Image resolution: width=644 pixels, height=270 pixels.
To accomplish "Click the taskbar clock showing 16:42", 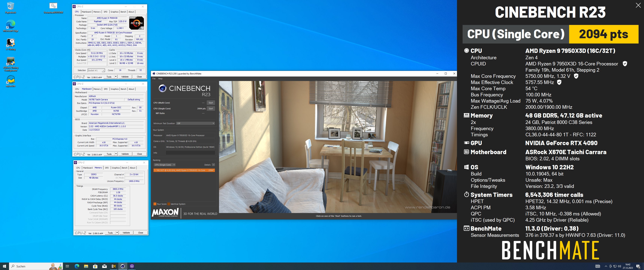I will (x=628, y=266).
